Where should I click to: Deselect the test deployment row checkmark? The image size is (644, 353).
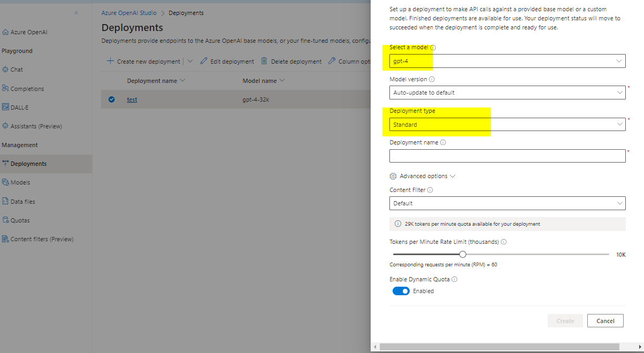(x=112, y=99)
